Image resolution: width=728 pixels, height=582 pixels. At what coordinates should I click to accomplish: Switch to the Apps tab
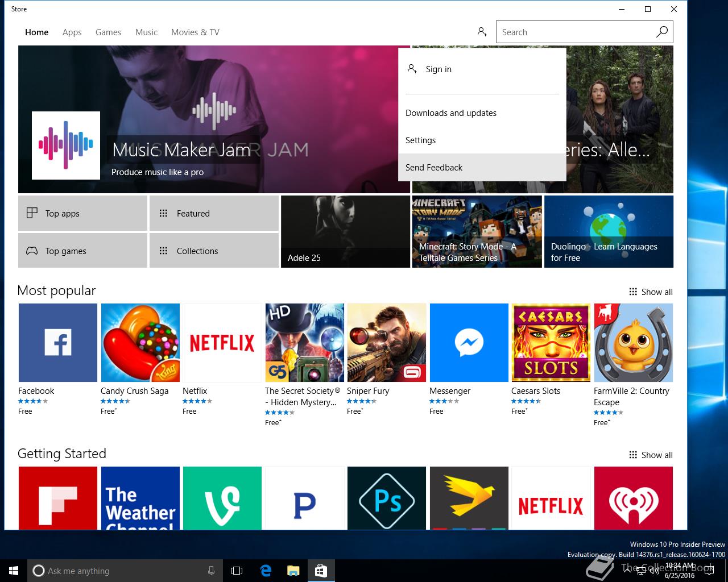(x=72, y=32)
